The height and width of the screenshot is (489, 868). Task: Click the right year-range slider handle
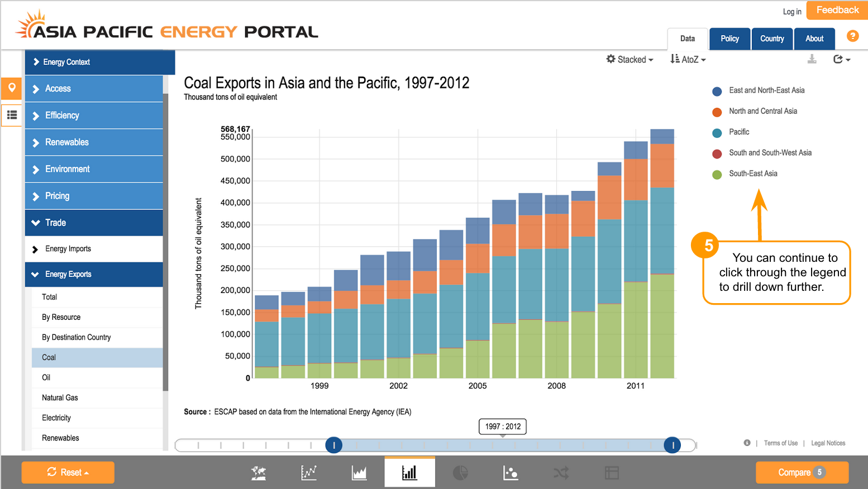(673, 445)
